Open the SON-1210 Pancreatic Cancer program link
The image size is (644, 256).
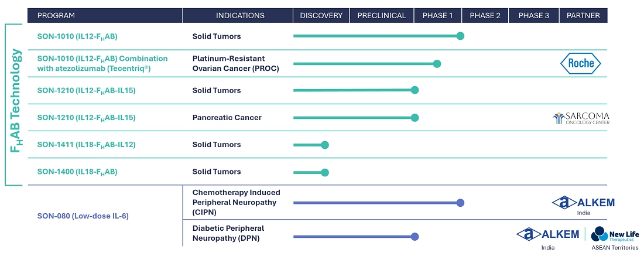pyautogui.click(x=86, y=118)
